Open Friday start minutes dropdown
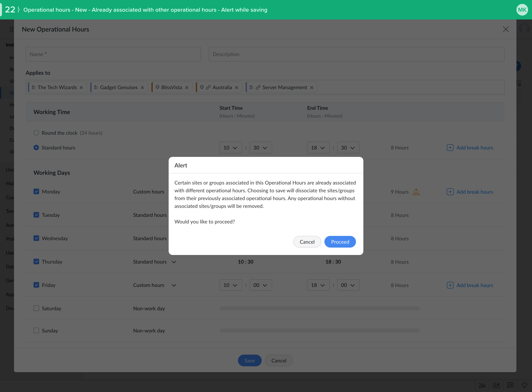 (260, 285)
